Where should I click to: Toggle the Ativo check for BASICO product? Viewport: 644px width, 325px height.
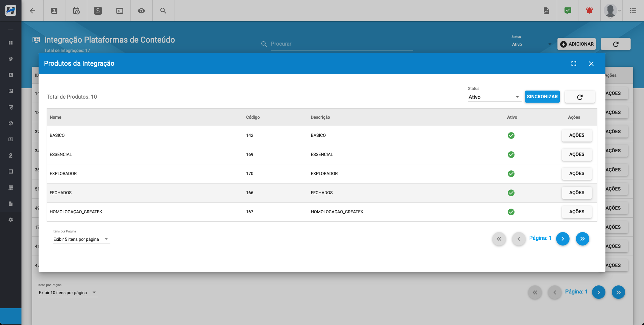pos(511,136)
